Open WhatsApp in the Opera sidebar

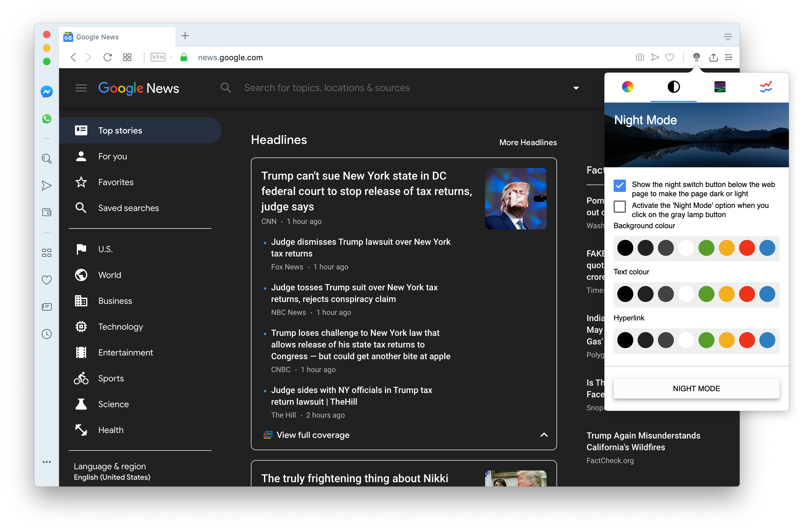[x=47, y=119]
